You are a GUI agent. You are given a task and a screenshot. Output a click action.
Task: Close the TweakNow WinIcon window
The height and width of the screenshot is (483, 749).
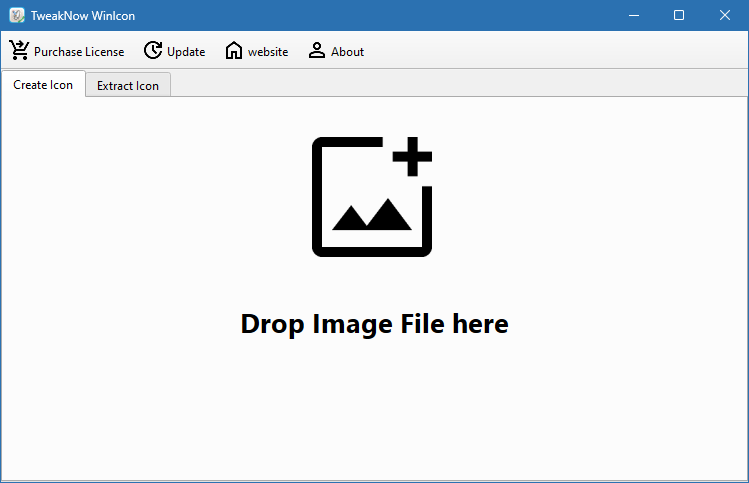pos(725,15)
